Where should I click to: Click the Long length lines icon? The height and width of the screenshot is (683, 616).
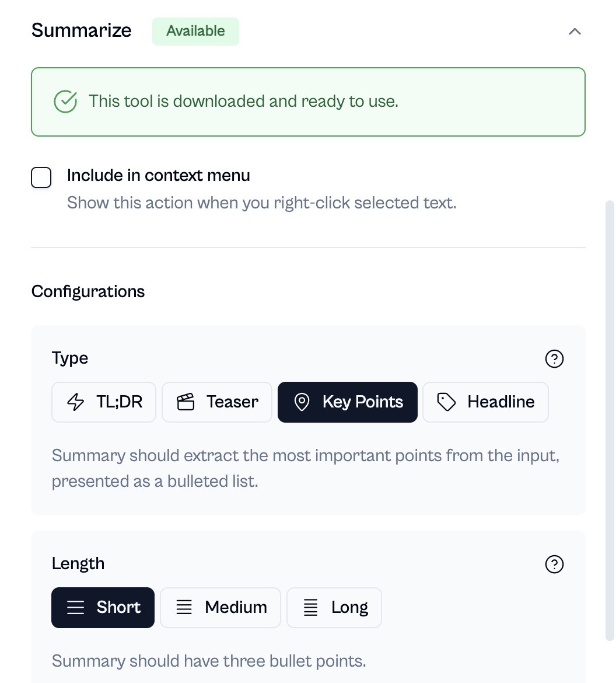pos(311,608)
